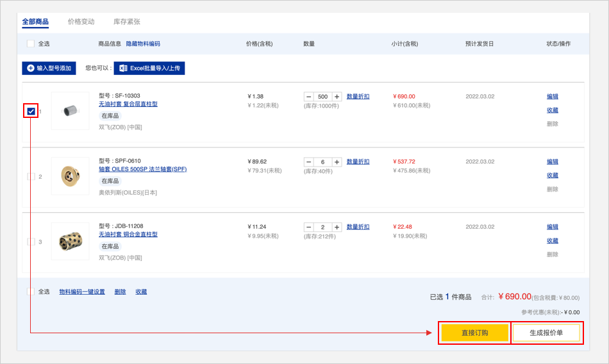Decrease quantity of SF-10303 with minus

coord(309,97)
